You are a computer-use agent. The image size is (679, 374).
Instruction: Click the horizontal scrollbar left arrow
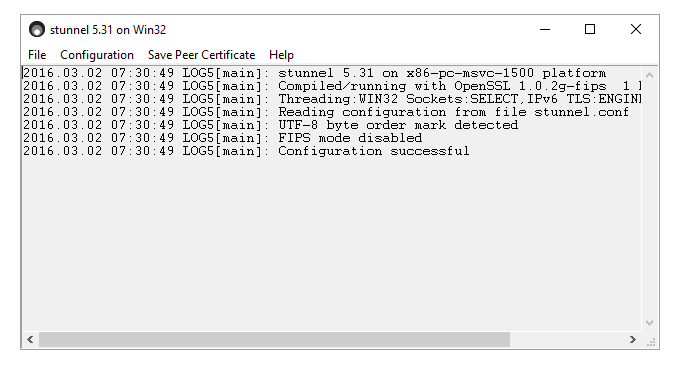[30, 339]
